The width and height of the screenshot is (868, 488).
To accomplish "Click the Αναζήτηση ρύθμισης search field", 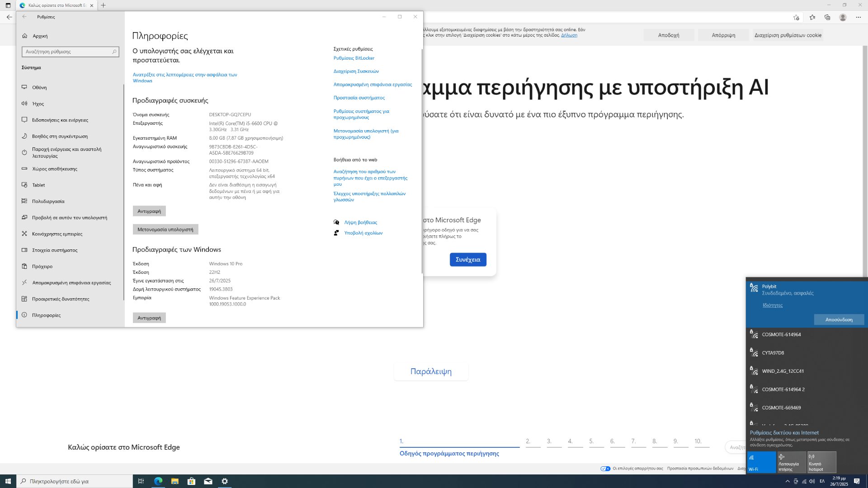I will pos(70,52).
